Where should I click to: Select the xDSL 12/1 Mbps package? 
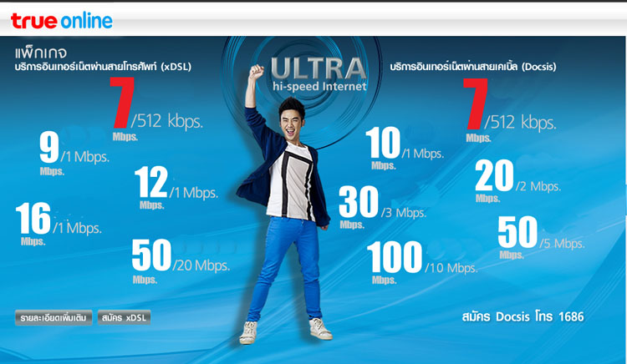coord(176,188)
